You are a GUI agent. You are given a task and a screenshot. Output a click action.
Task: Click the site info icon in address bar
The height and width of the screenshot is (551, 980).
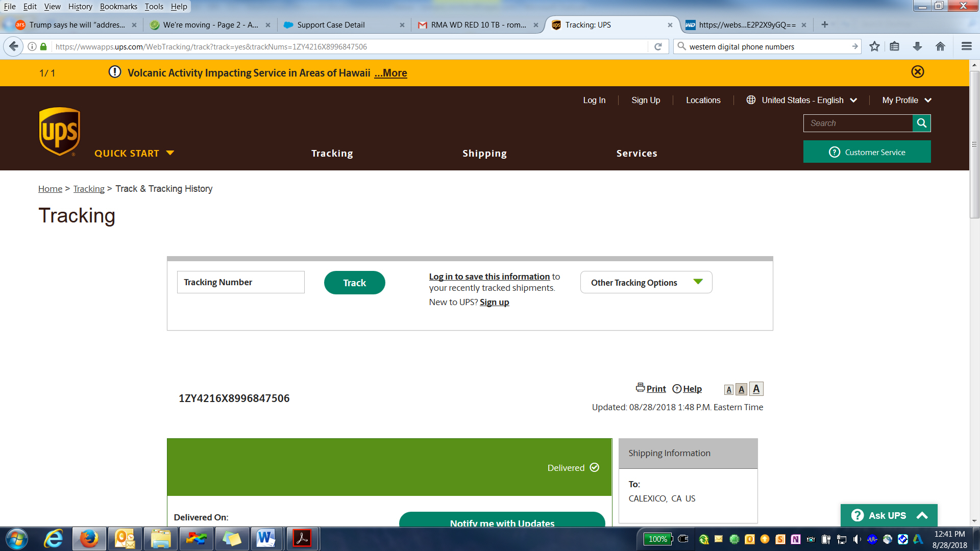coord(32,46)
